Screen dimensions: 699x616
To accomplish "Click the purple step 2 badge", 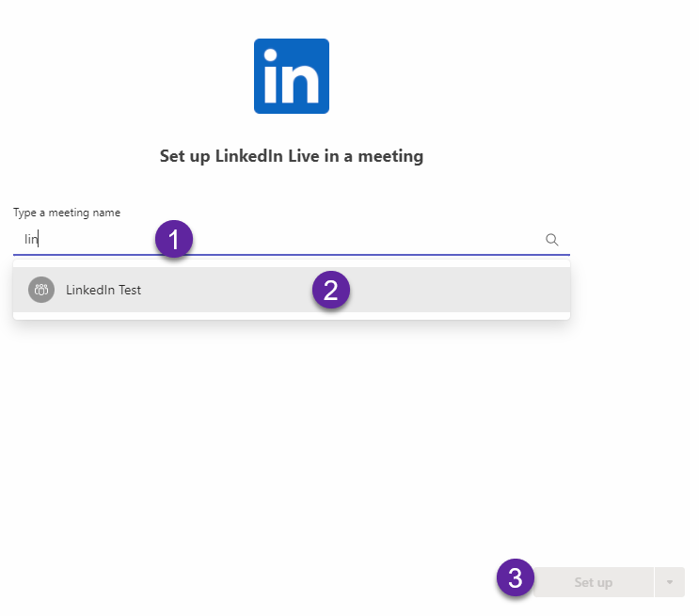I will [331, 290].
